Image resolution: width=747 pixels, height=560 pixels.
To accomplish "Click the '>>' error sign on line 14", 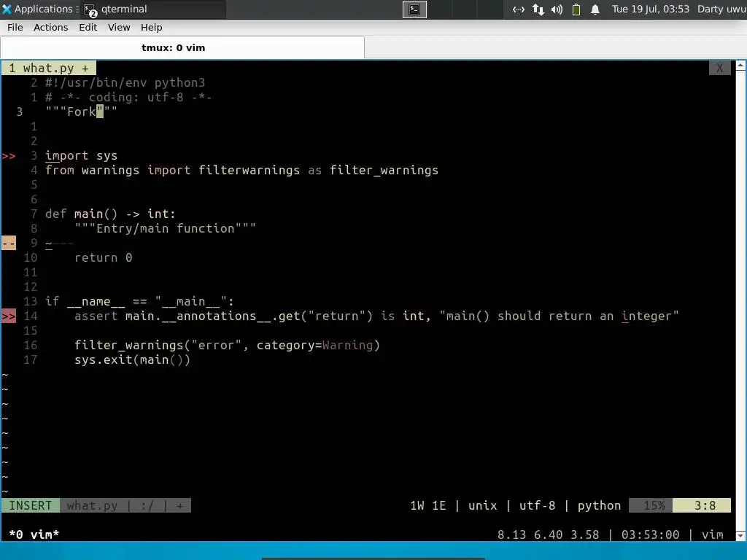I will pos(9,316).
